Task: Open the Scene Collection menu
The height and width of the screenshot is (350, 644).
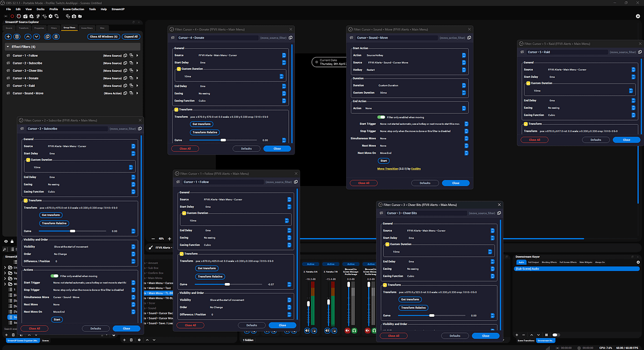Action: click(x=74, y=9)
